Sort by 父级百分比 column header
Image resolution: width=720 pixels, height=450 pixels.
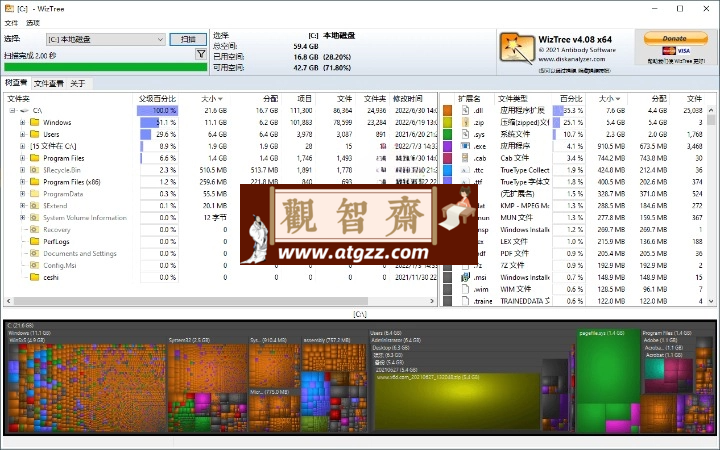pos(158,99)
